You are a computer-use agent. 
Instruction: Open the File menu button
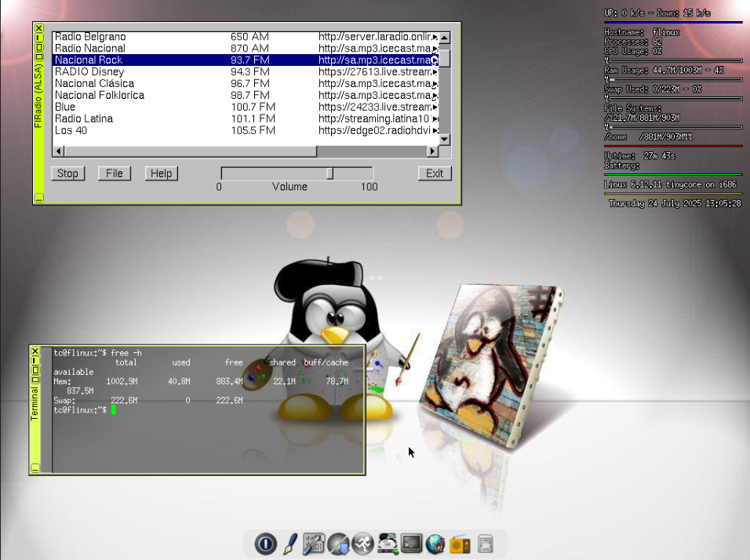115,173
